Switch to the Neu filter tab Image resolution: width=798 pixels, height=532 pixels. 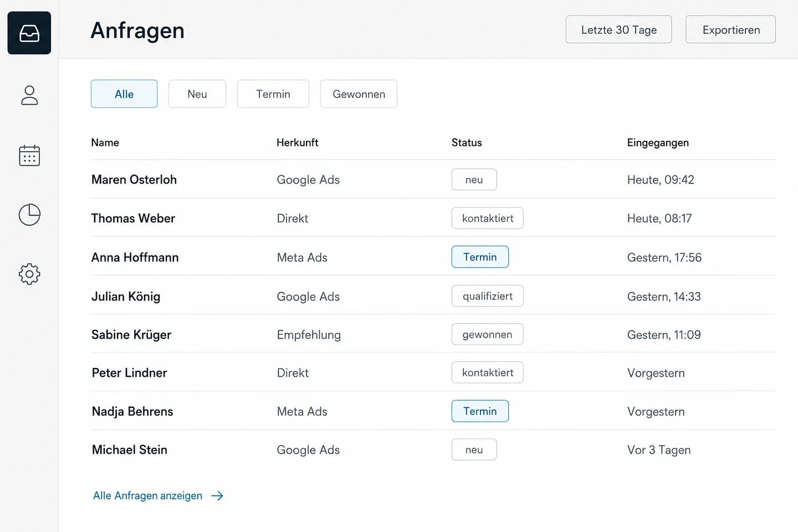pyautogui.click(x=197, y=94)
